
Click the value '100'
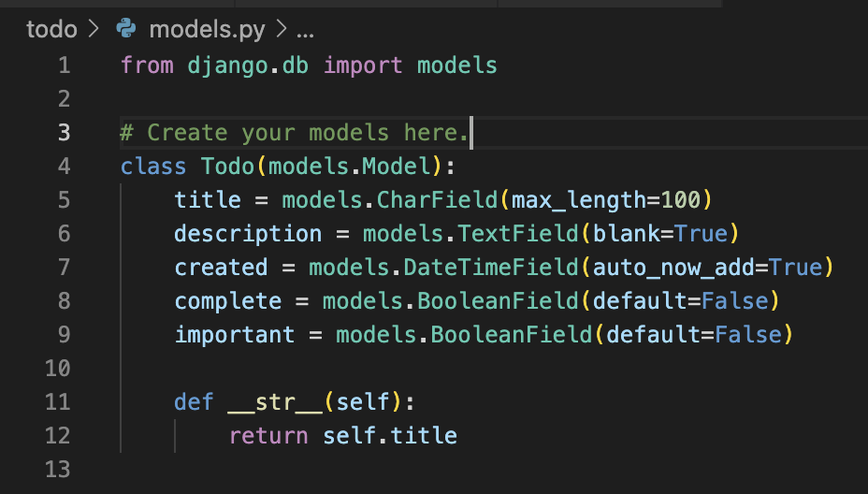pos(681,200)
